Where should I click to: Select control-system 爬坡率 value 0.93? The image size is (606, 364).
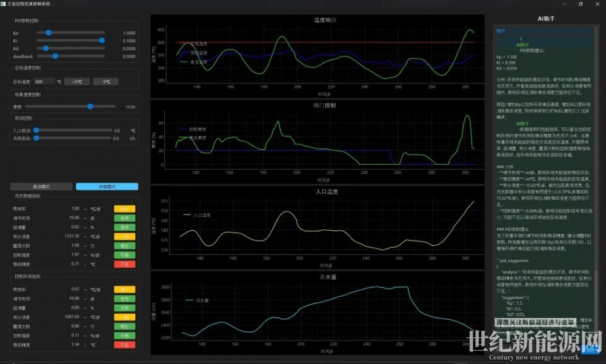tap(75, 289)
